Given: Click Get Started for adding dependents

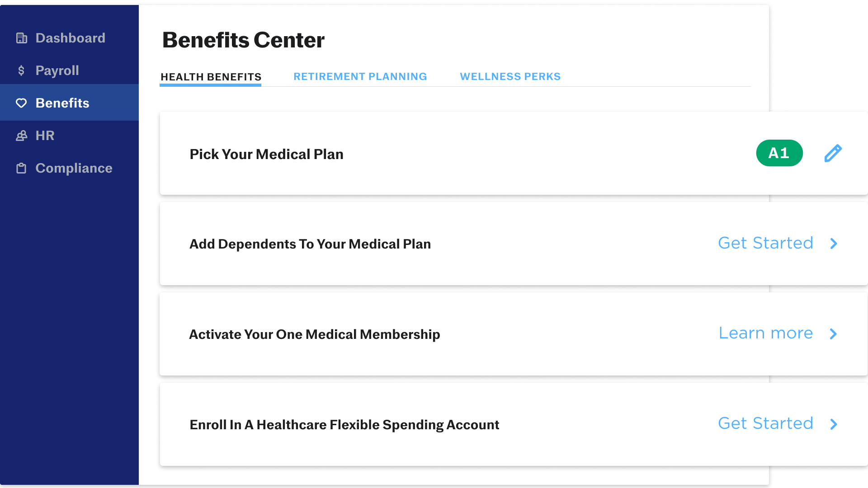Looking at the screenshot, I should click(765, 243).
